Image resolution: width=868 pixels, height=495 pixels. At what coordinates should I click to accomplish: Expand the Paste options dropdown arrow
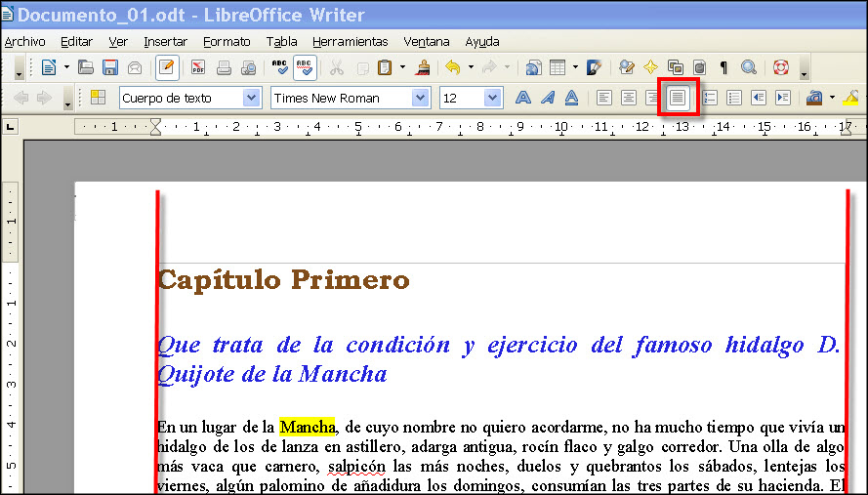tap(402, 67)
